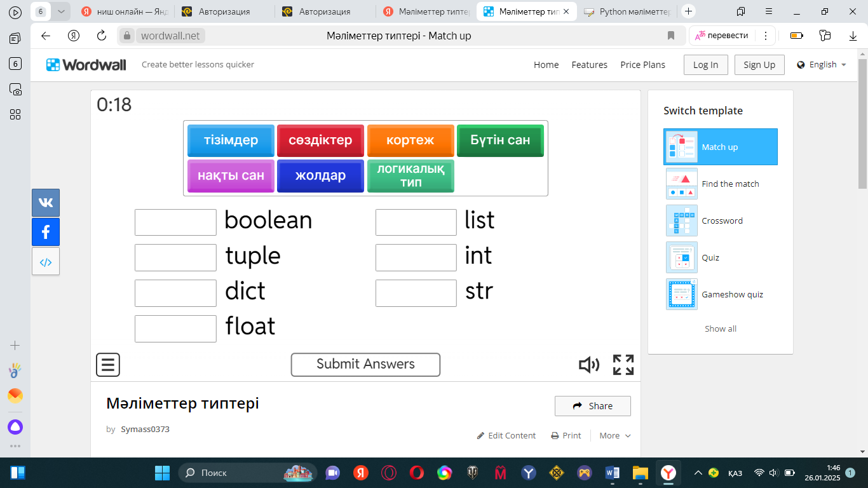Close the active Wordwall tab

coord(567,11)
